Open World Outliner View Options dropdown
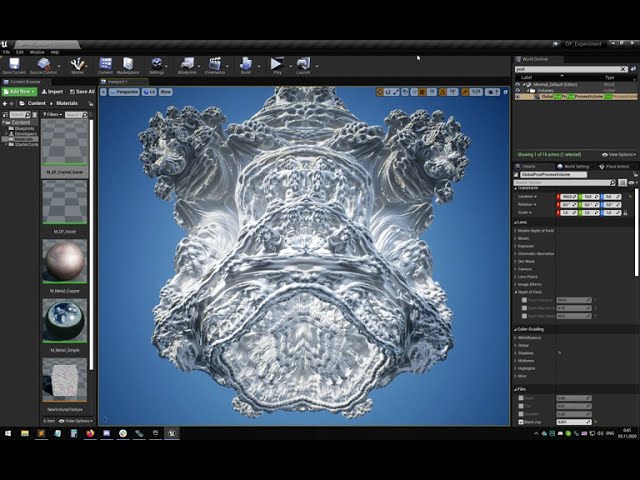The image size is (640, 480). (619, 155)
